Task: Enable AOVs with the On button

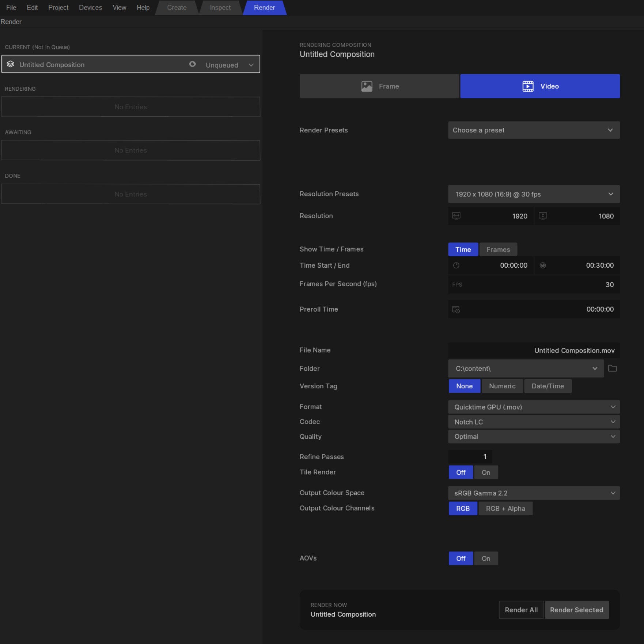Action: 486,558
